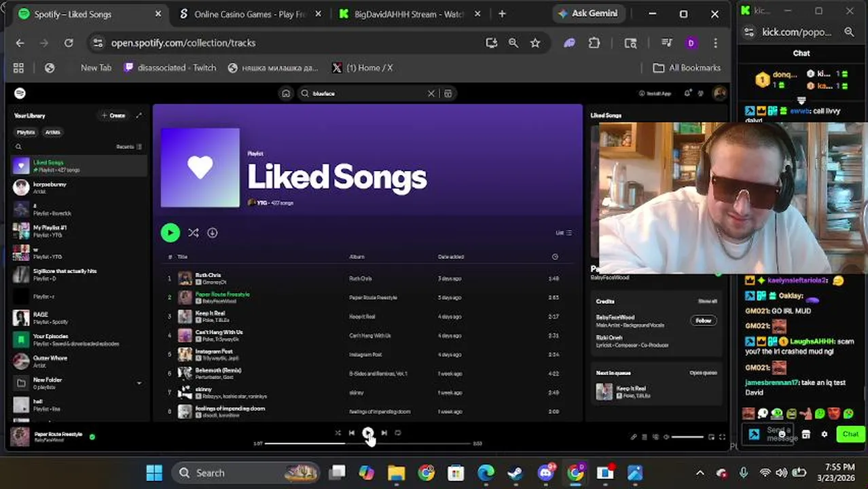Open Chrome three-dot menu
The image size is (868, 489).
click(715, 43)
